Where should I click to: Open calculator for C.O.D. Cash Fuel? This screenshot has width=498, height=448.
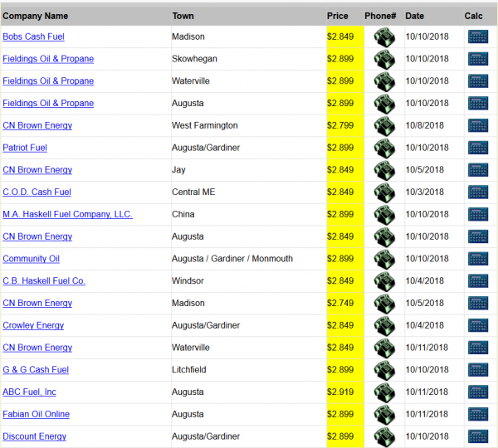(477, 192)
